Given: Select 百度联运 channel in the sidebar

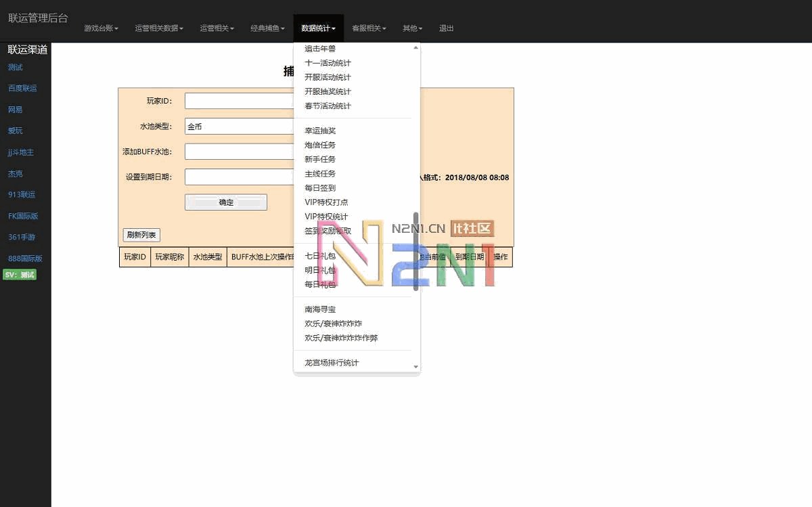Looking at the screenshot, I should pos(20,88).
